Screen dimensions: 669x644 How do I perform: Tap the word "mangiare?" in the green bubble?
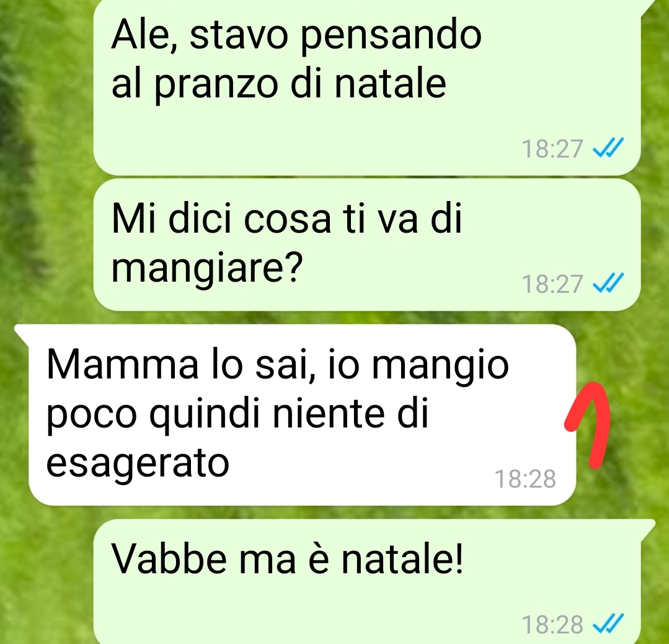[207, 269]
